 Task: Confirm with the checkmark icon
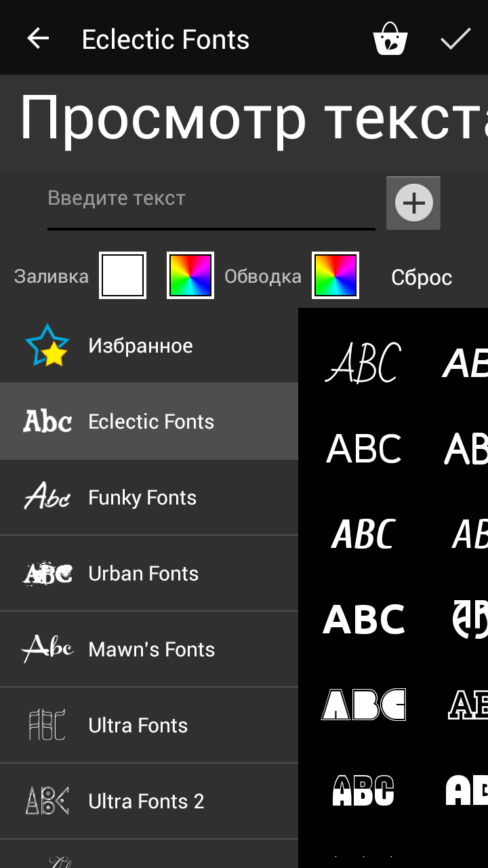[x=455, y=39]
